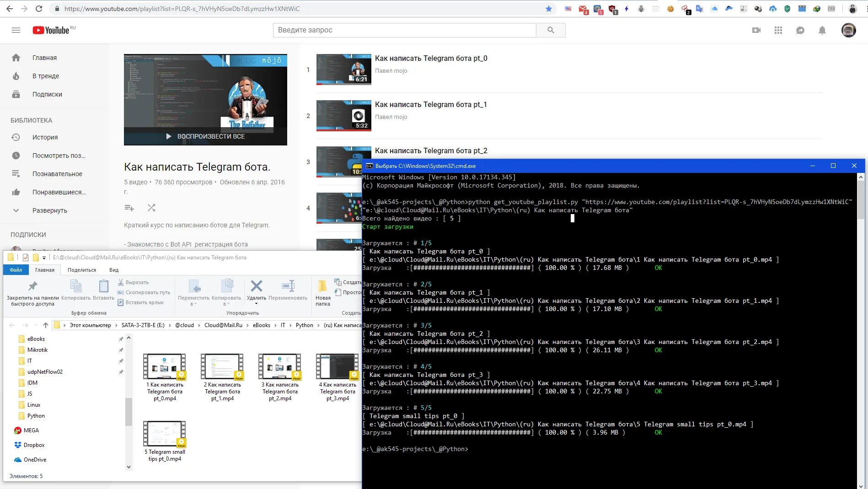Viewport: 868px width, 489px height.
Task: Expand breadcrumb arrow after Python in Explorer
Action: [x=319, y=325]
